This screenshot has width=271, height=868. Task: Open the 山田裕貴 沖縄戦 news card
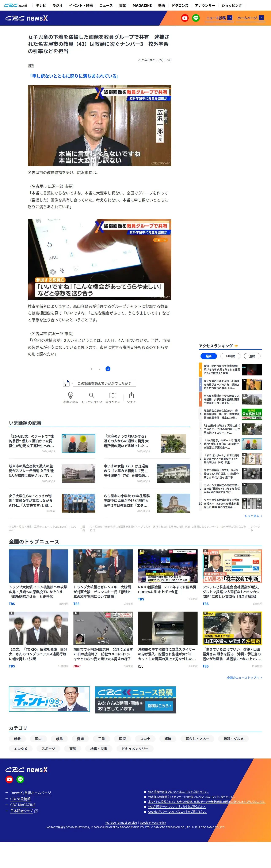pos(232,639)
